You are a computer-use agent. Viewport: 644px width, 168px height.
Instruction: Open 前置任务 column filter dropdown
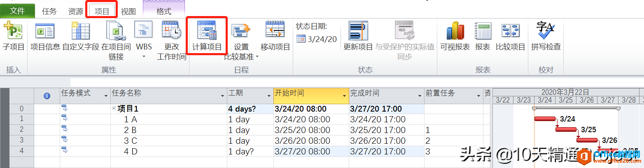click(x=478, y=96)
